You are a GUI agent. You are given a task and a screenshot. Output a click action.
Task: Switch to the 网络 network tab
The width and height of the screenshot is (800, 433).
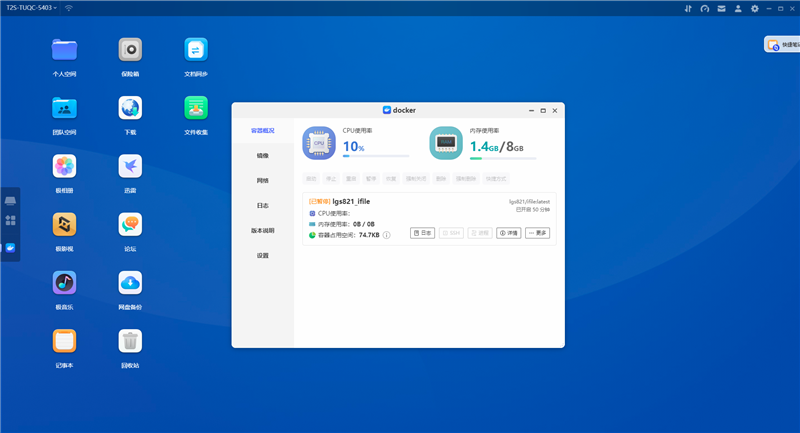pos(263,181)
